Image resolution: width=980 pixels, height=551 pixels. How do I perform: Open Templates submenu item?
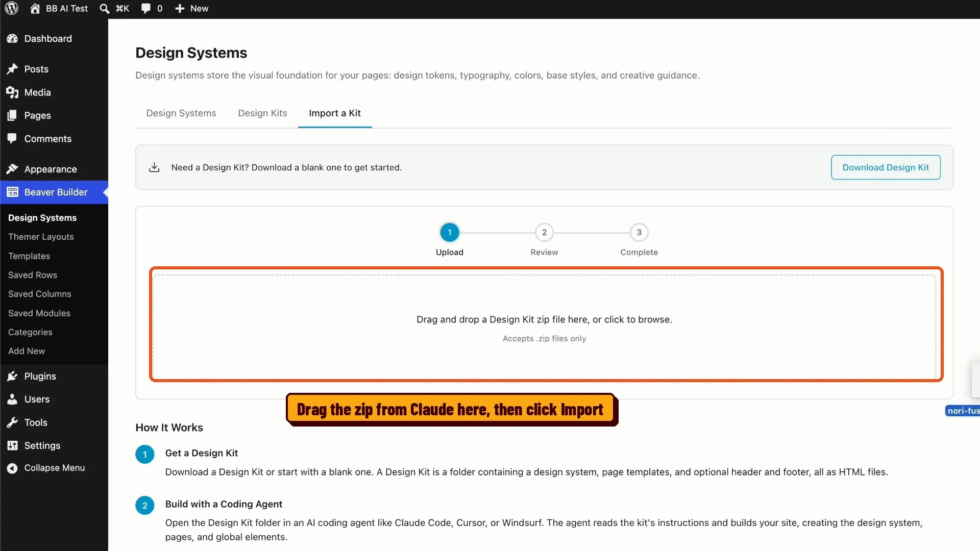click(x=29, y=256)
